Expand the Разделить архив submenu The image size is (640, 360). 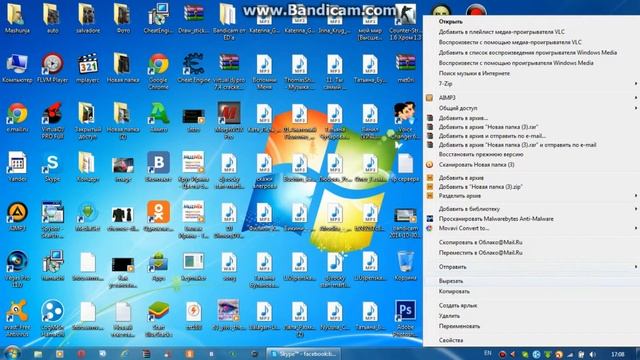(x=531, y=196)
